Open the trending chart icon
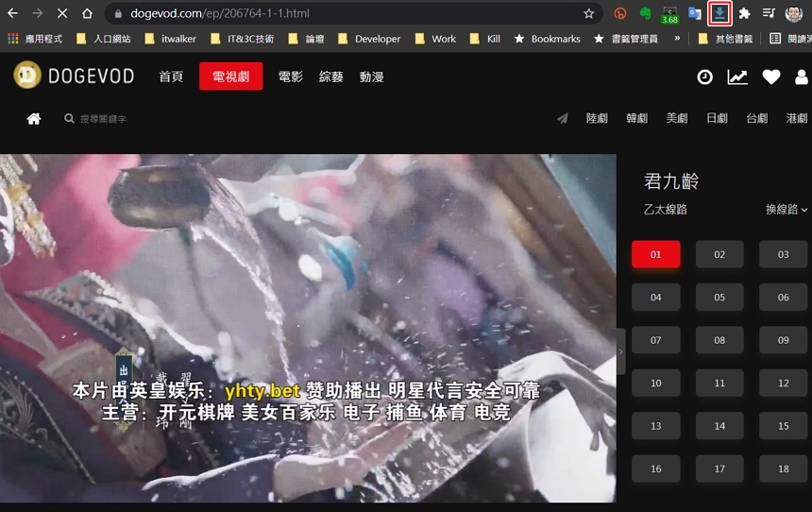The height and width of the screenshot is (512, 812). point(737,77)
